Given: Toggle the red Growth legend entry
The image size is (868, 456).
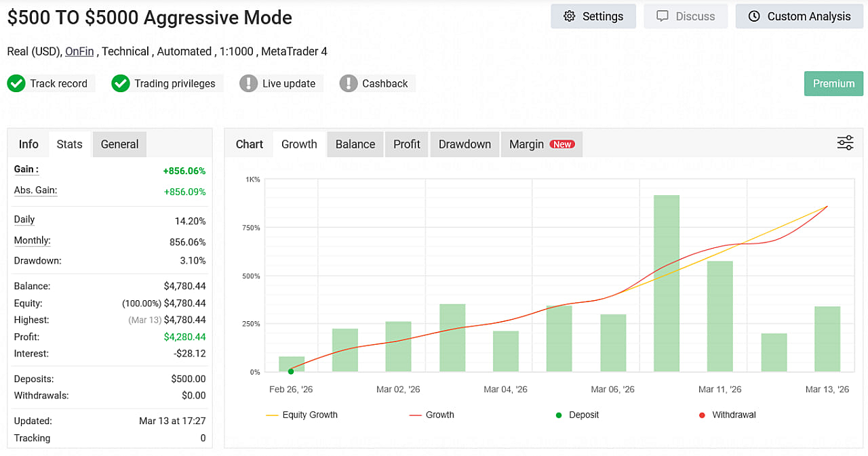Looking at the screenshot, I should click(432, 415).
